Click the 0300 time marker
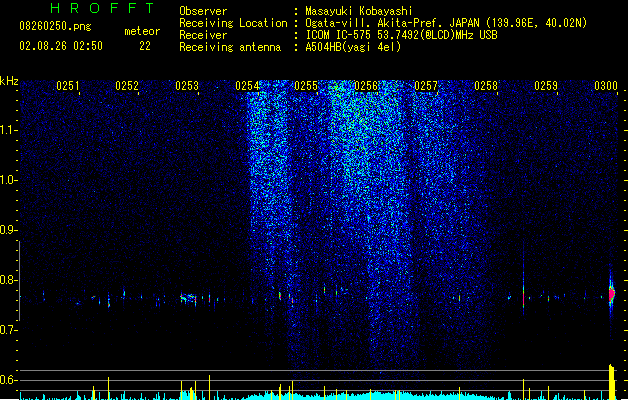 click(x=606, y=86)
